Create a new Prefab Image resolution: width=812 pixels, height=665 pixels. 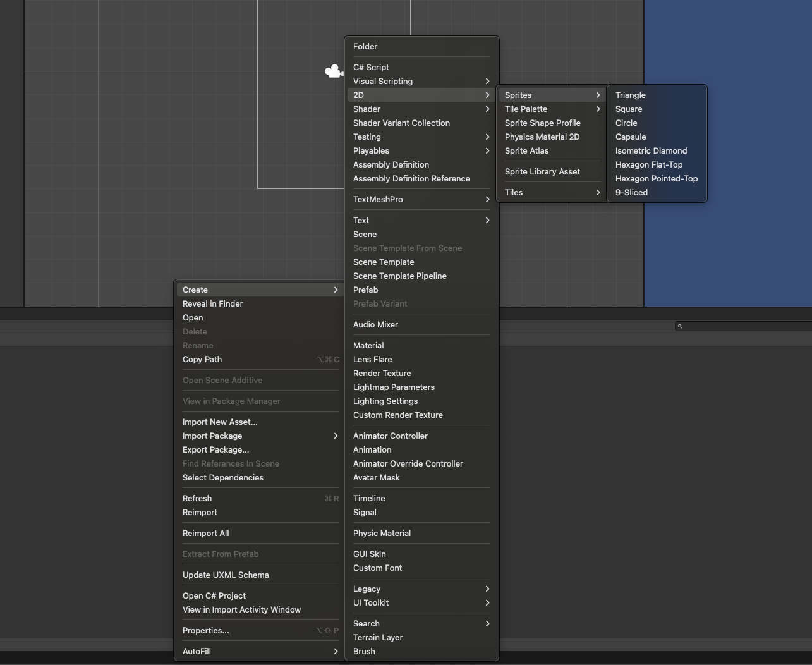[421, 290]
